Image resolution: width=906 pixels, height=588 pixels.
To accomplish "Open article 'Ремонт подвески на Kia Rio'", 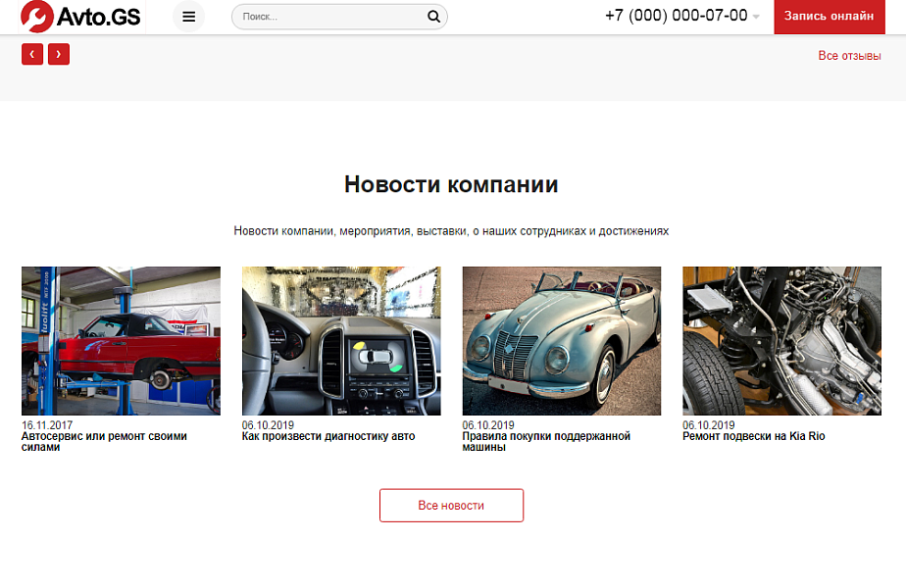I will tap(755, 436).
